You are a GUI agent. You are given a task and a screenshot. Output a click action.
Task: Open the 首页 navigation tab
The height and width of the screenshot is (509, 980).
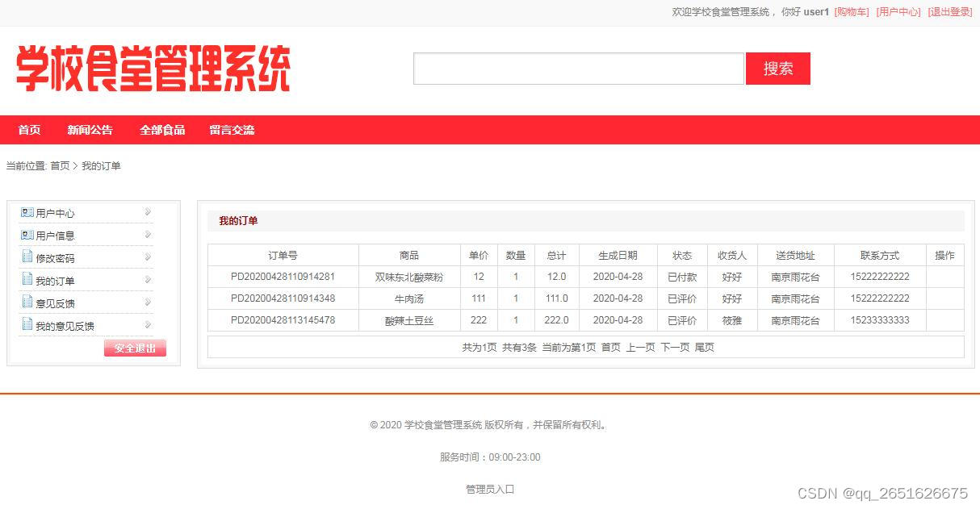click(29, 130)
